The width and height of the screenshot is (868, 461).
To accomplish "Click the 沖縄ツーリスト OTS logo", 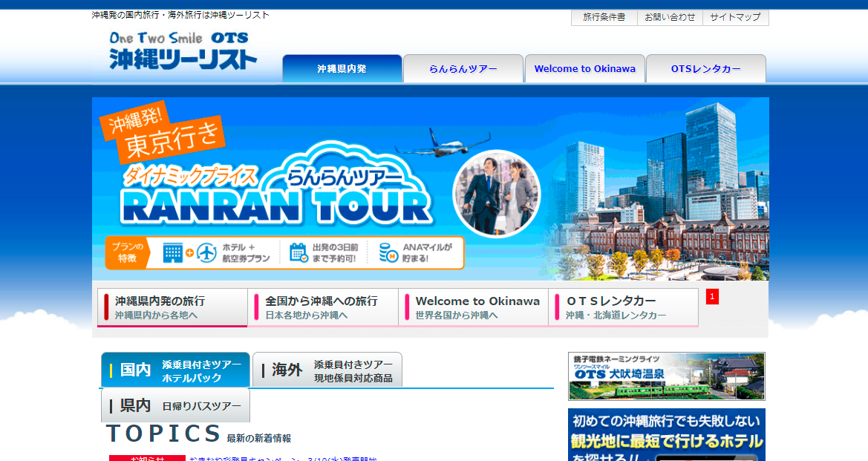I will (x=183, y=51).
